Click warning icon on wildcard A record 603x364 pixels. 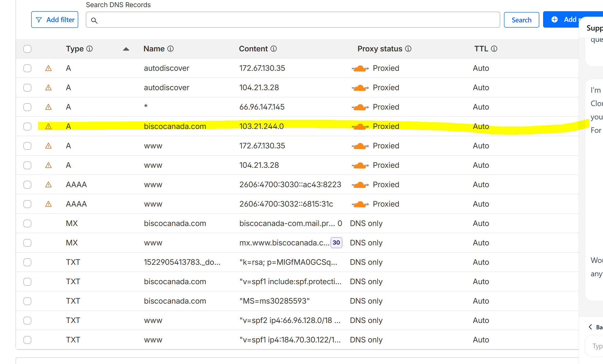pyautogui.click(x=48, y=107)
